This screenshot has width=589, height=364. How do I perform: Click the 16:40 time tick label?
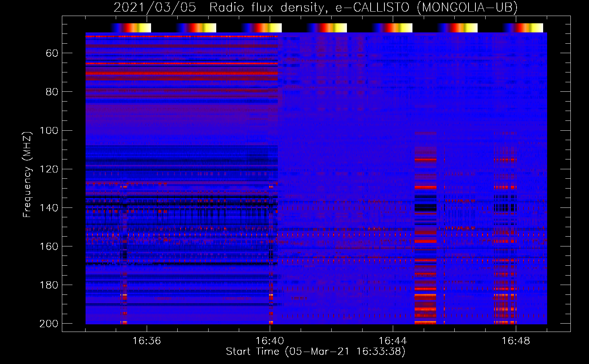point(270,341)
